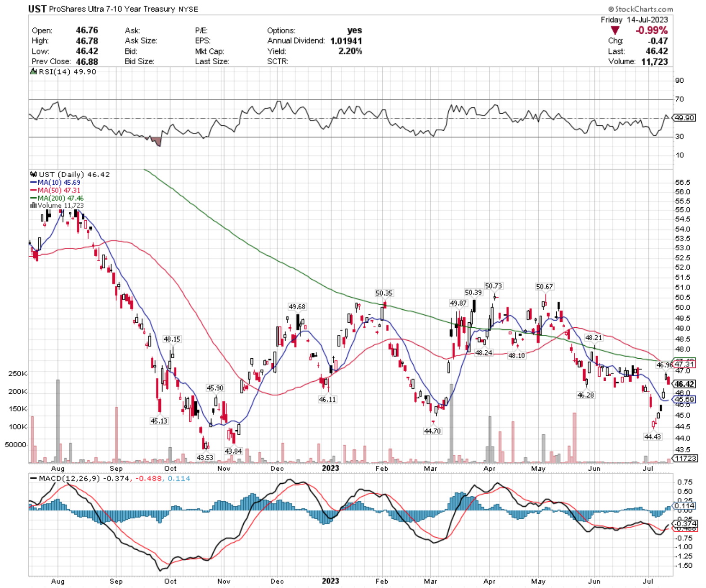
Task: Click the Annual Dividend value 1.01941
Action: (x=346, y=40)
